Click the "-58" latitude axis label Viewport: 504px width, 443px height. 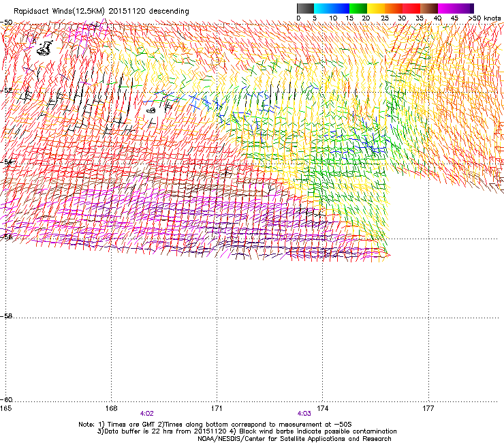click(x=6, y=316)
